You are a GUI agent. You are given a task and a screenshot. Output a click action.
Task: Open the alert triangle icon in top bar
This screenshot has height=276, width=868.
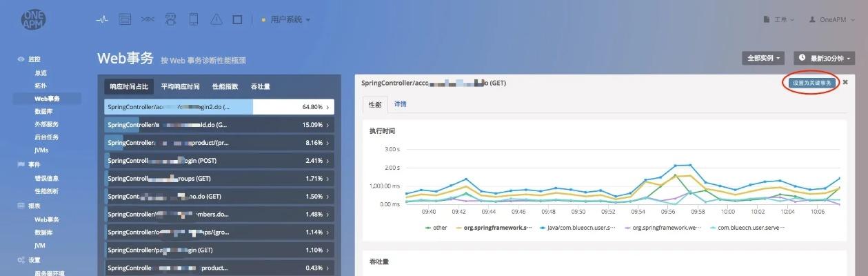tap(216, 19)
